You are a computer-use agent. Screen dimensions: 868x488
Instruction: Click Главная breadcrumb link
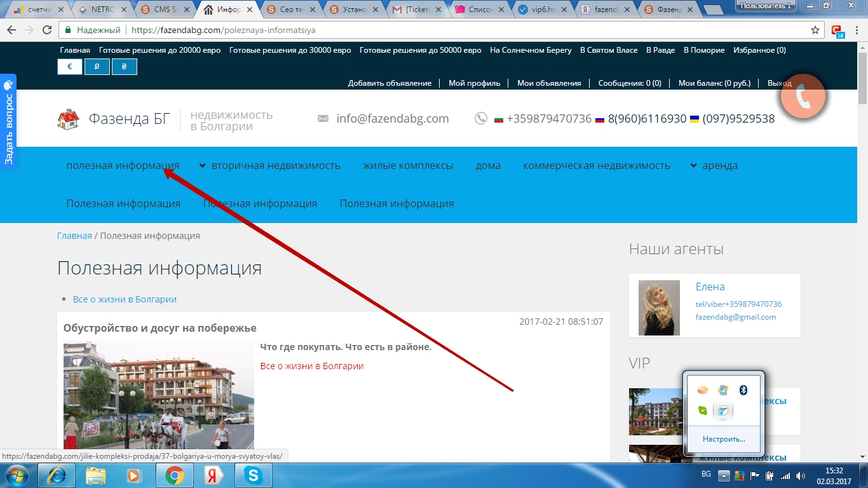point(74,236)
